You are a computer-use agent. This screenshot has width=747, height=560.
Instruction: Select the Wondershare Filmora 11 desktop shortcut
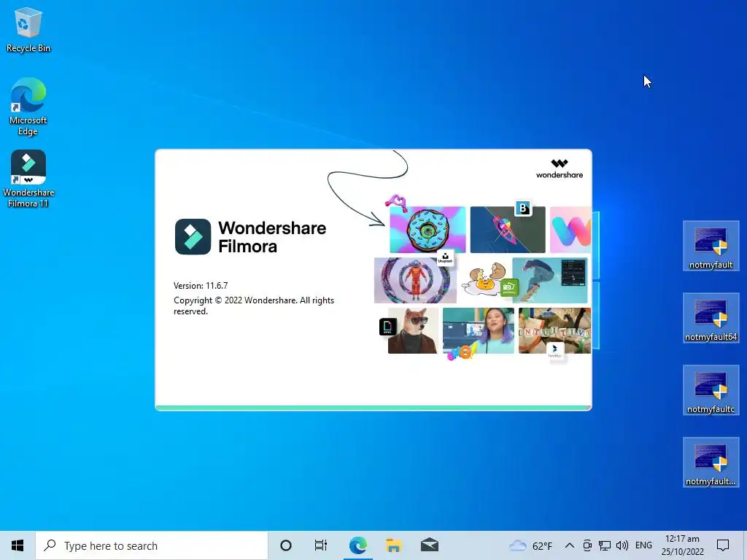28,179
